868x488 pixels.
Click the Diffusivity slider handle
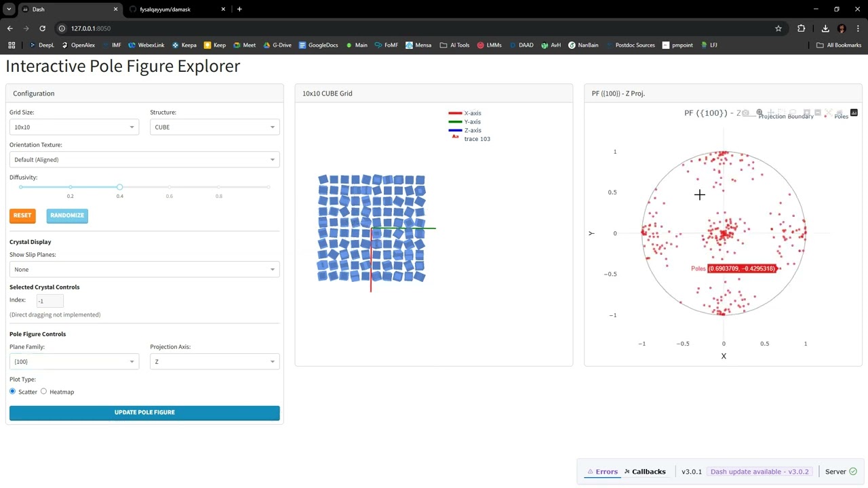[119, 187]
